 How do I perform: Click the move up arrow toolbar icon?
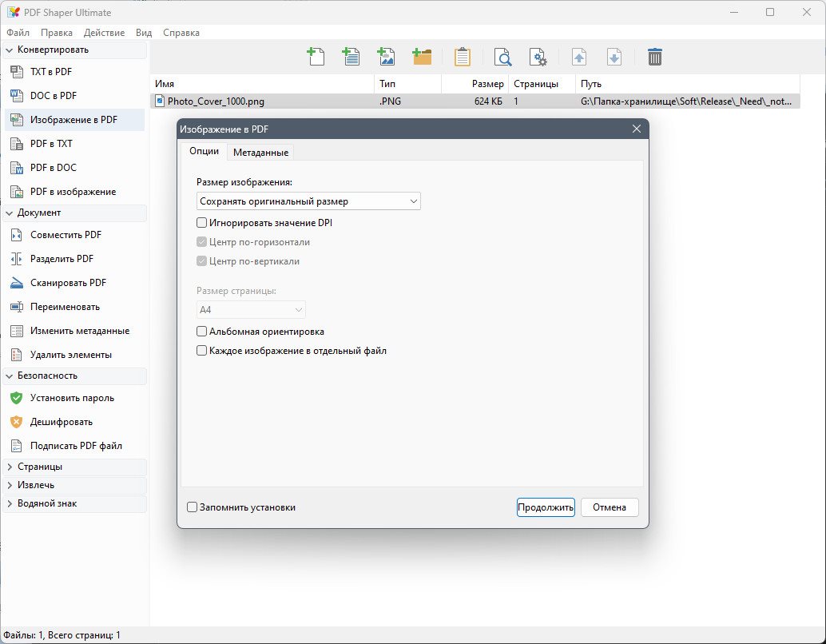tap(579, 57)
